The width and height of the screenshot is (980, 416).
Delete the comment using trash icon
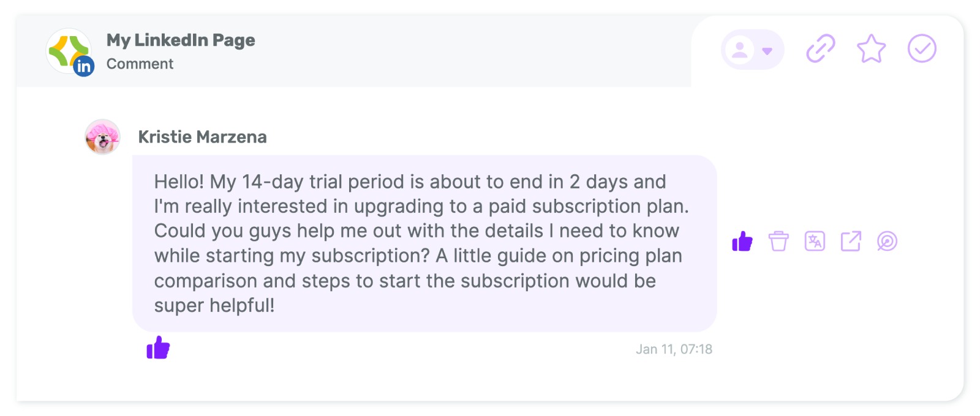778,242
